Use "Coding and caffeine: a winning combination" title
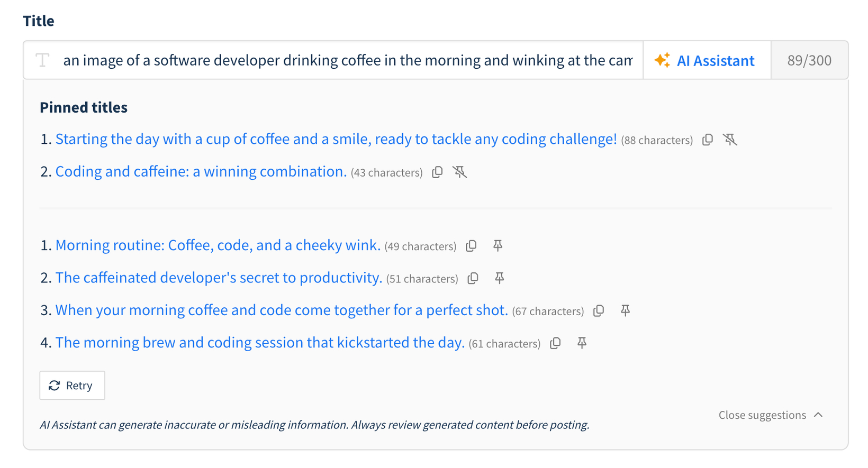The height and width of the screenshot is (468, 868). coord(201,172)
